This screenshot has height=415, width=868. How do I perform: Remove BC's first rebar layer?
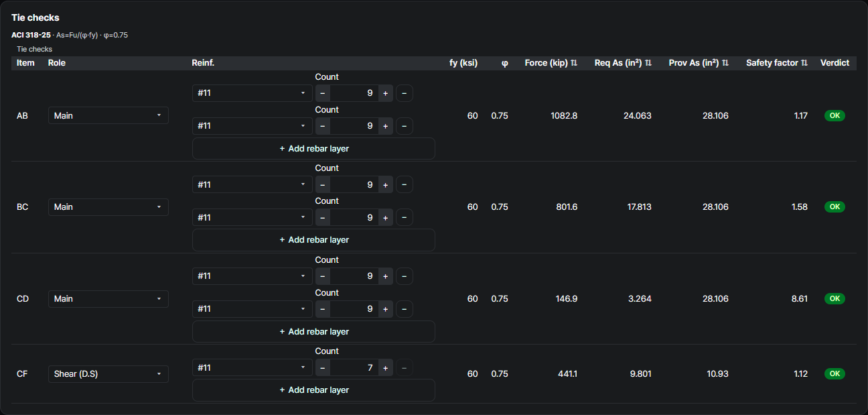click(x=405, y=184)
